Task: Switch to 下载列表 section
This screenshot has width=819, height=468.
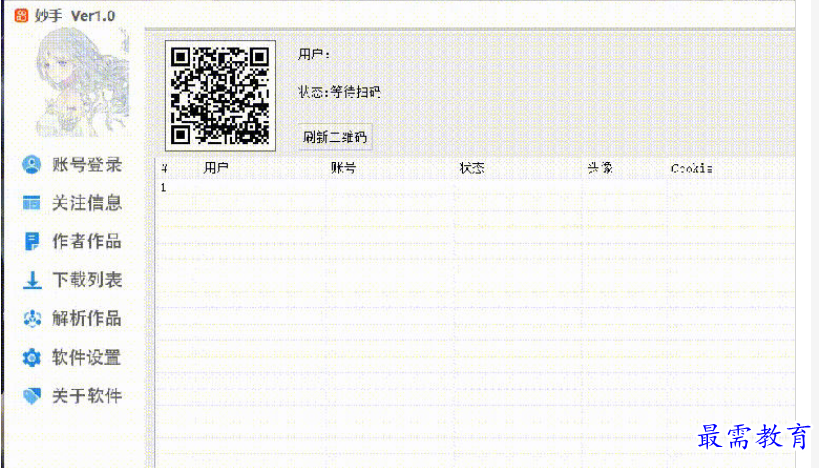Action: [72, 280]
